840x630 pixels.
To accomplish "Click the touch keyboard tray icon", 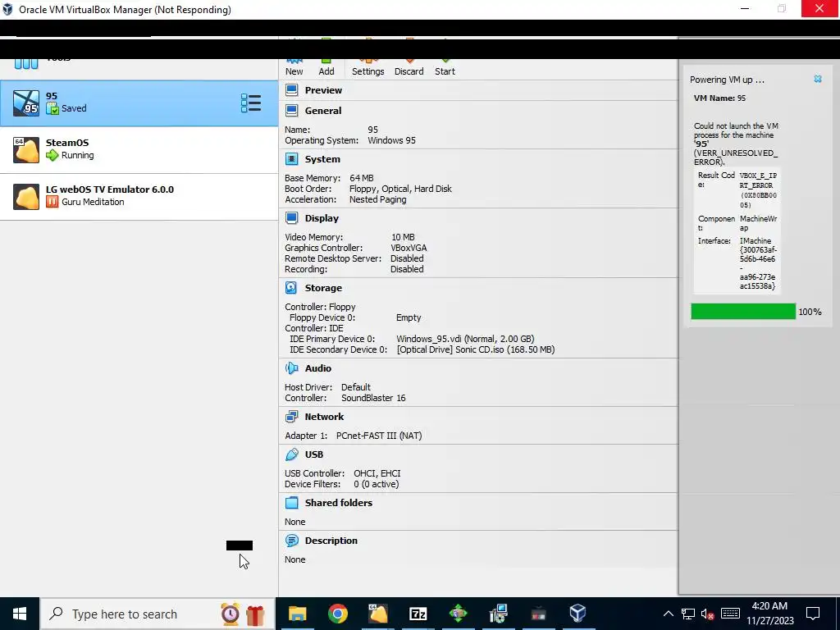I will pos(730,614).
